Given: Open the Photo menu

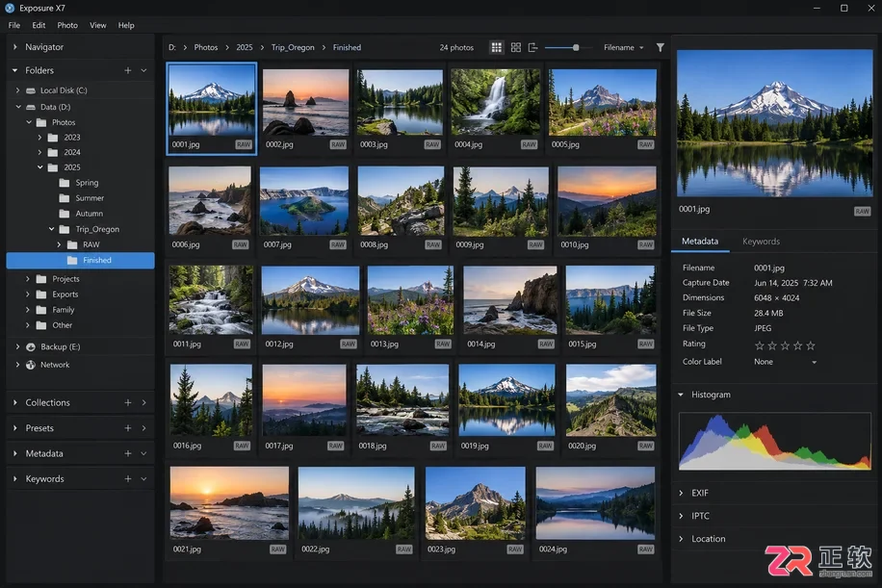Looking at the screenshot, I should click(x=67, y=25).
